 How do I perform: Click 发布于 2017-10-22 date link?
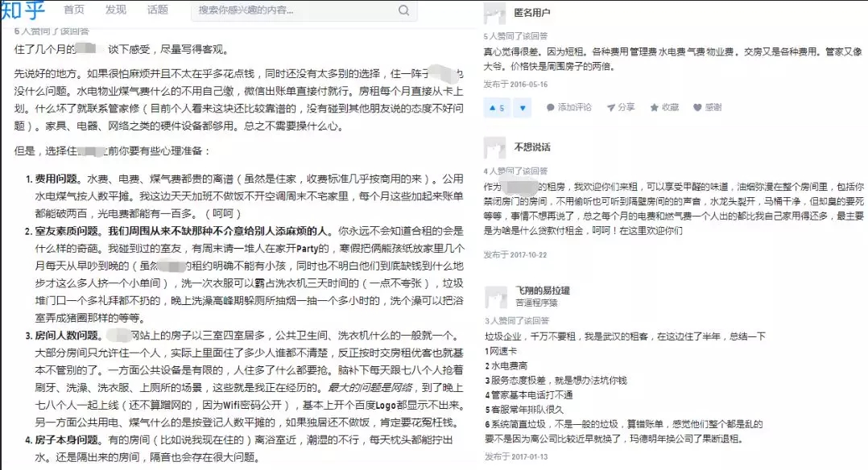(515, 254)
